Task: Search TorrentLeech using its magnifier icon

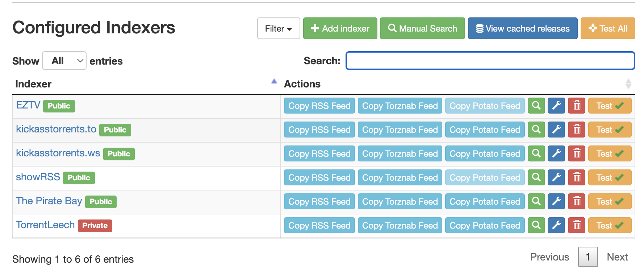Action: (536, 225)
